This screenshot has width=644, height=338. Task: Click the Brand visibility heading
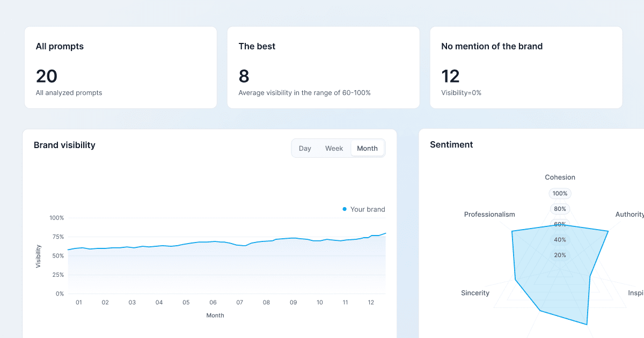coord(64,145)
